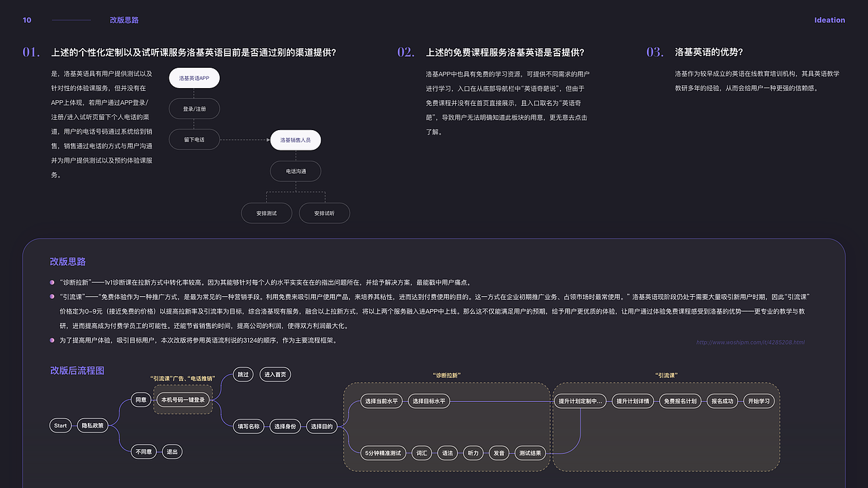
Task: Select the 登录/注册 node
Action: [194, 108]
